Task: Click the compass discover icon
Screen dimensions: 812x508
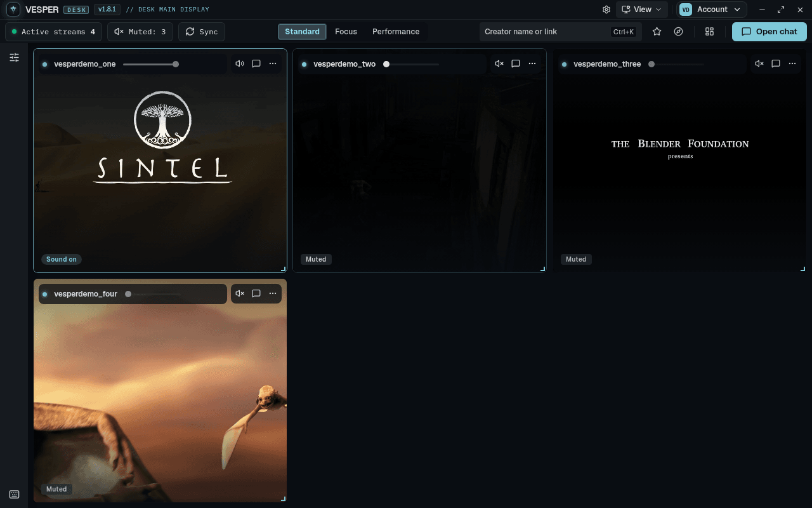Action: (679, 32)
